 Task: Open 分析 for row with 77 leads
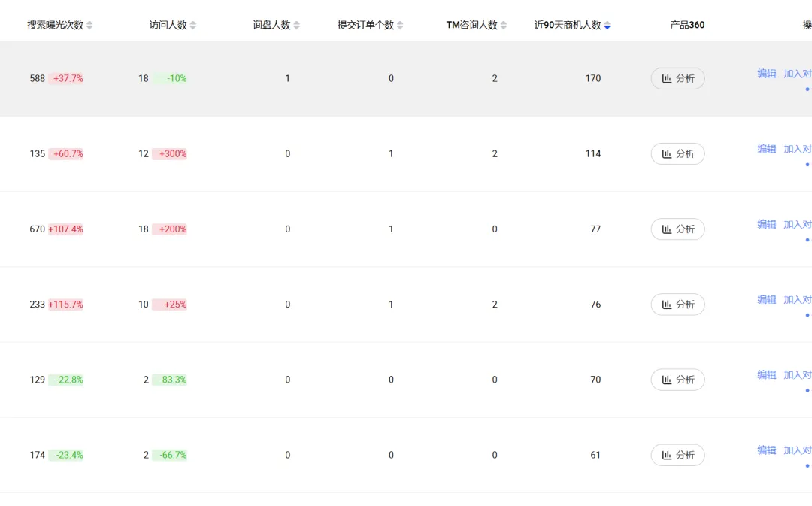tap(677, 229)
